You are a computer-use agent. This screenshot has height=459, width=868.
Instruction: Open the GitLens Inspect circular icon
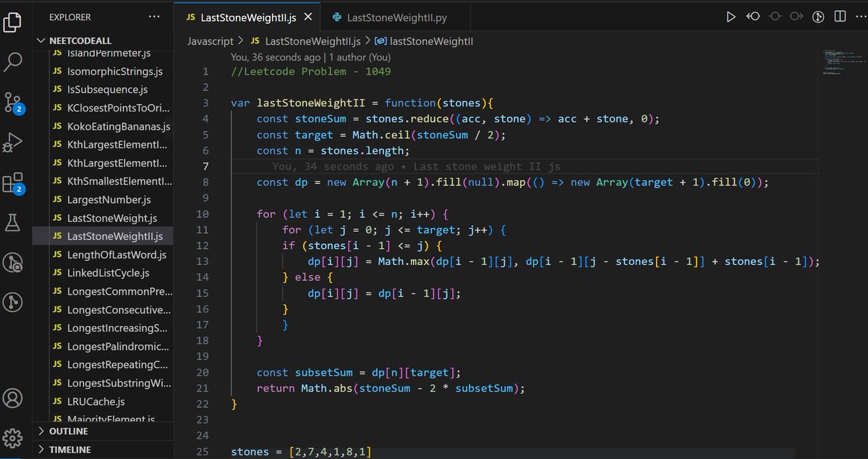(12, 262)
